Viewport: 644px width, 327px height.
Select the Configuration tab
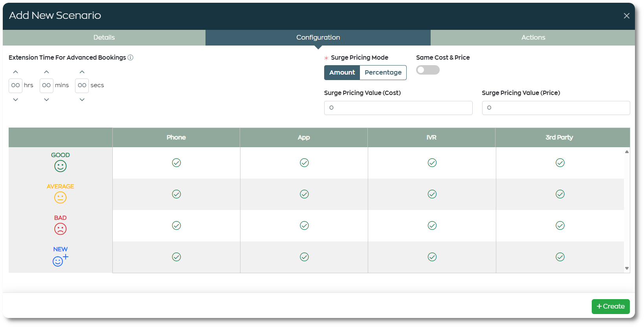[318, 38]
